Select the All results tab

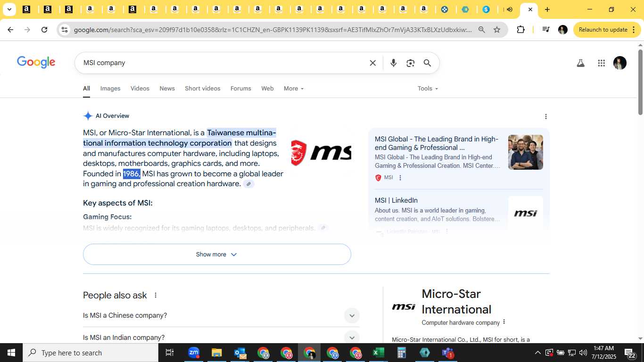86,89
